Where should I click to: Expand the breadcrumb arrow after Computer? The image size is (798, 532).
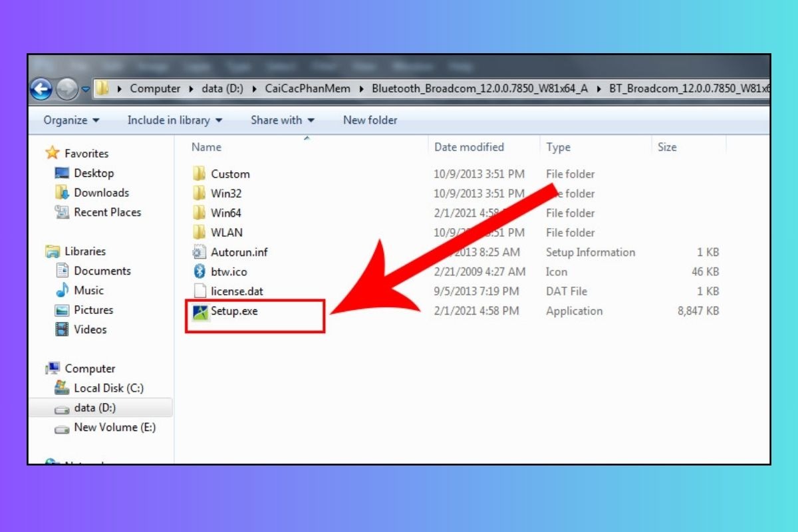coord(190,88)
